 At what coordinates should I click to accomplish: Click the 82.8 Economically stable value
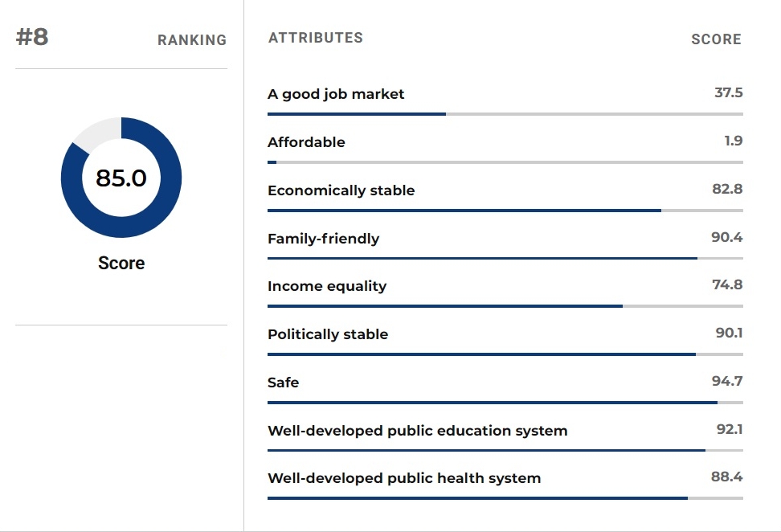727,189
